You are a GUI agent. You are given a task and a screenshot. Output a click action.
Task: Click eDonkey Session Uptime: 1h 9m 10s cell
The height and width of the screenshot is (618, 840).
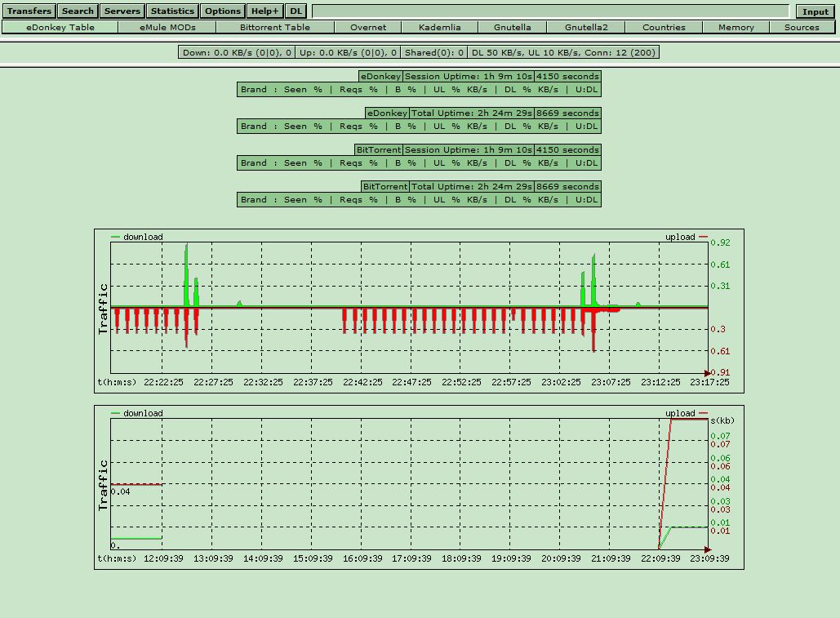469,77
